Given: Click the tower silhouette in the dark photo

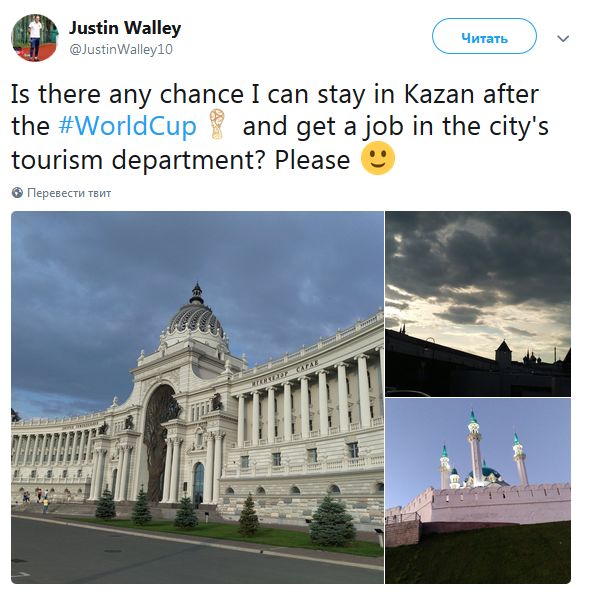Looking at the screenshot, I should tap(503, 353).
